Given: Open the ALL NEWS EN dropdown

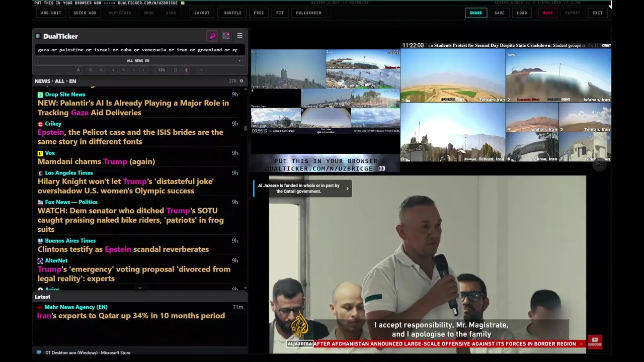Looking at the screenshot, I should (x=138, y=60).
